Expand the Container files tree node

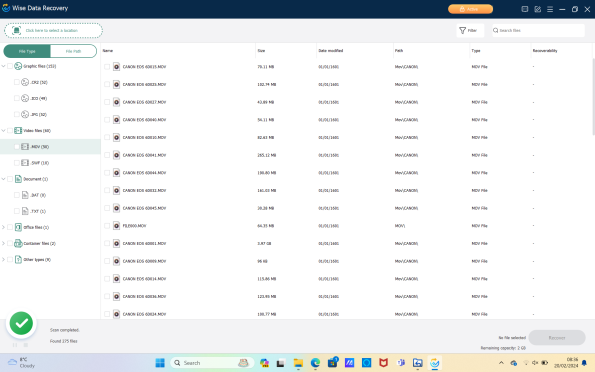(x=3, y=243)
